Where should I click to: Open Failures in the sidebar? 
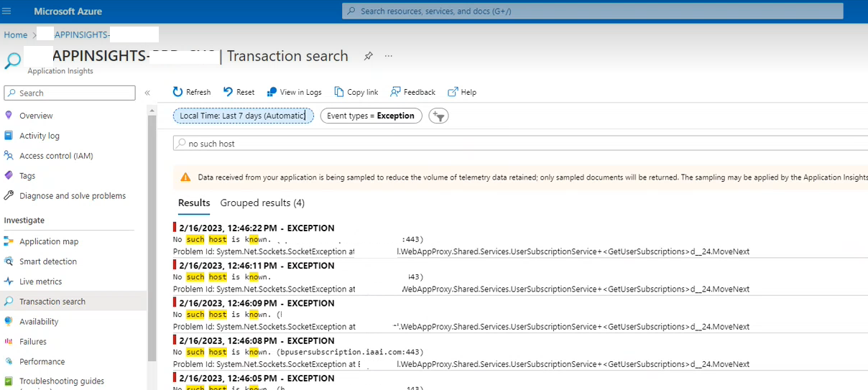33,342
